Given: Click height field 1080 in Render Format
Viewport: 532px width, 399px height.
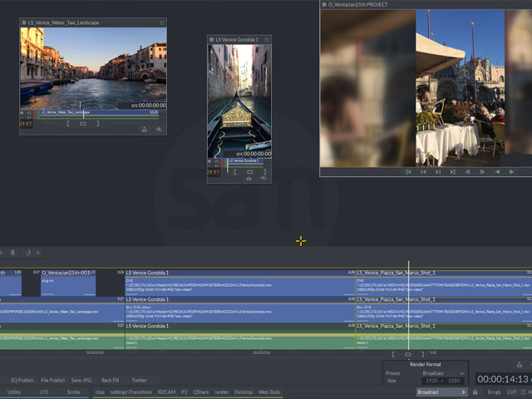Looking at the screenshot, I should point(454,381).
